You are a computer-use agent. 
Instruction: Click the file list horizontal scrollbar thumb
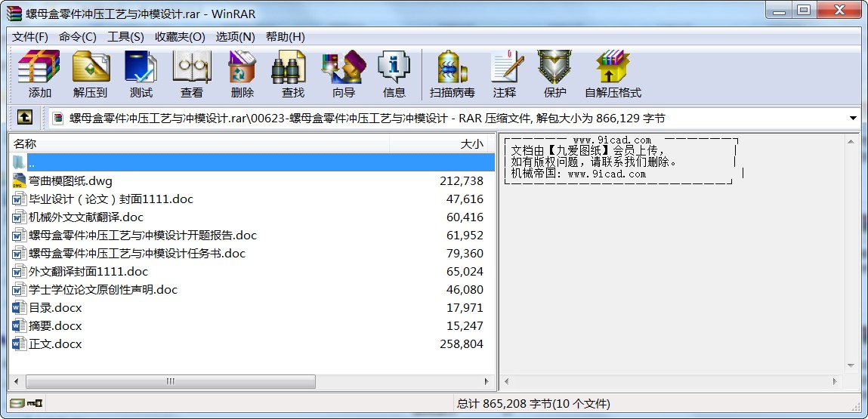tap(171, 381)
